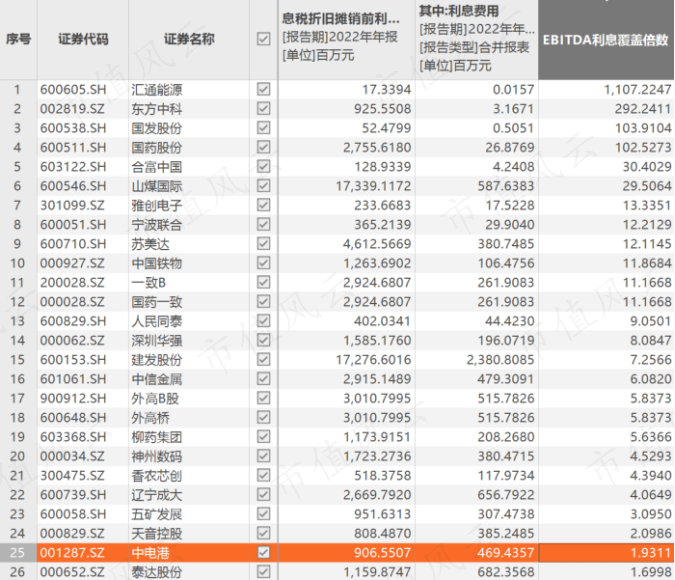Select row number 25
The height and width of the screenshot is (580, 675).
click(17, 552)
